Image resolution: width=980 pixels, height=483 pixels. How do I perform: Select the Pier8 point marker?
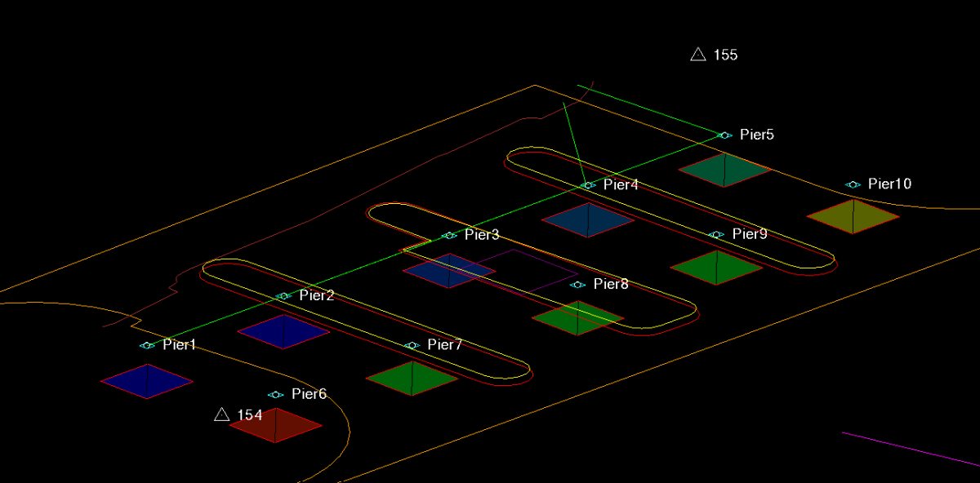click(x=578, y=285)
